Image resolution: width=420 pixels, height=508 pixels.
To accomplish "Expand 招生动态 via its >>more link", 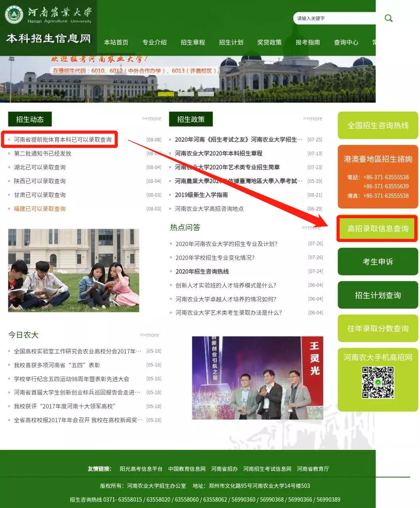I will click(x=151, y=119).
